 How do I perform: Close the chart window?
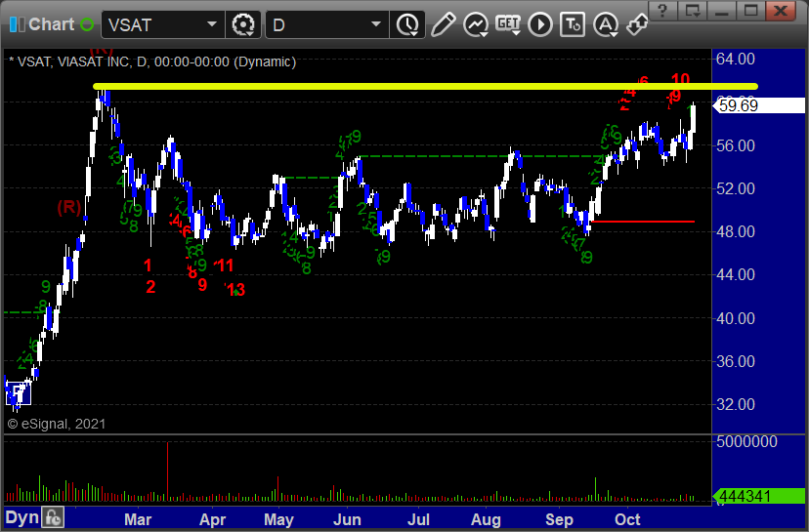tap(781, 10)
